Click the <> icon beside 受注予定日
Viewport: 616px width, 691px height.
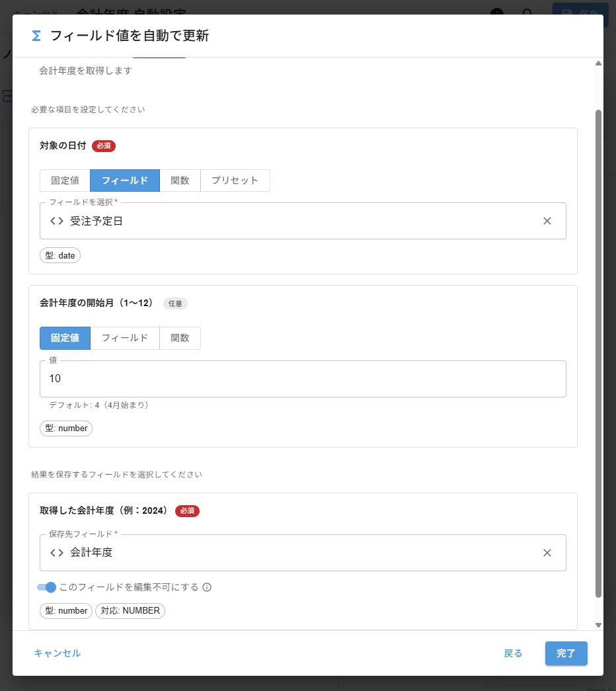pyautogui.click(x=56, y=221)
